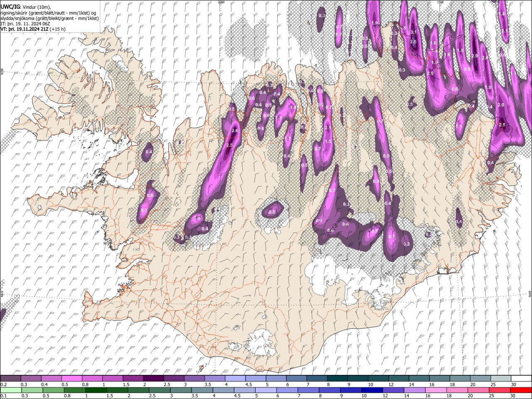Click the '1.3' snowfall value on the map

pyautogui.click(x=278, y=118)
